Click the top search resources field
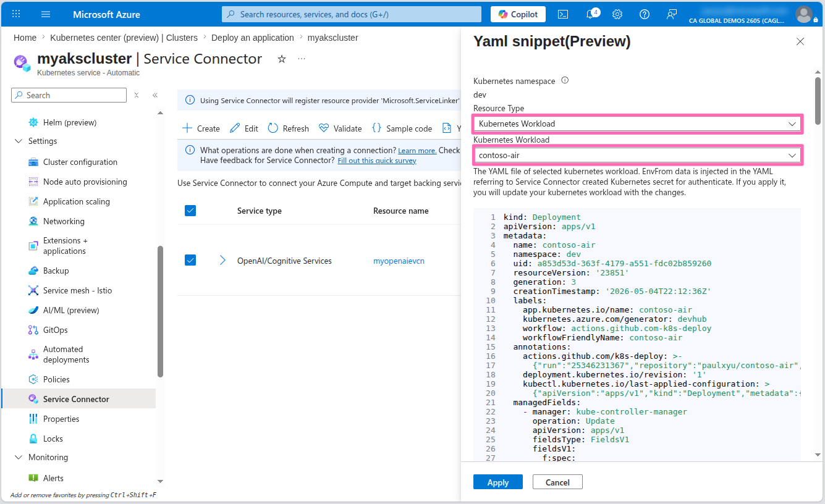 351,14
